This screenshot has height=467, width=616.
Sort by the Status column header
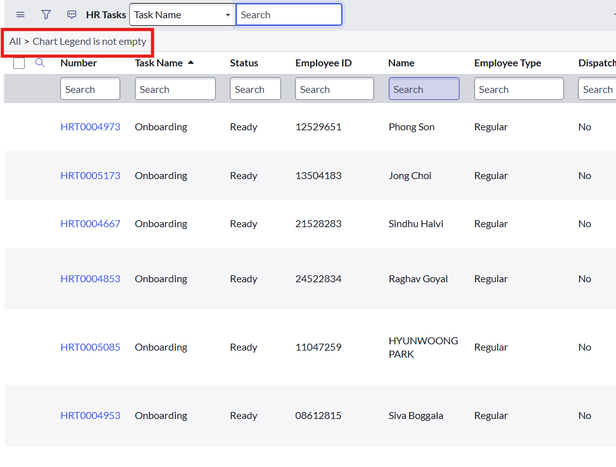pyautogui.click(x=244, y=63)
